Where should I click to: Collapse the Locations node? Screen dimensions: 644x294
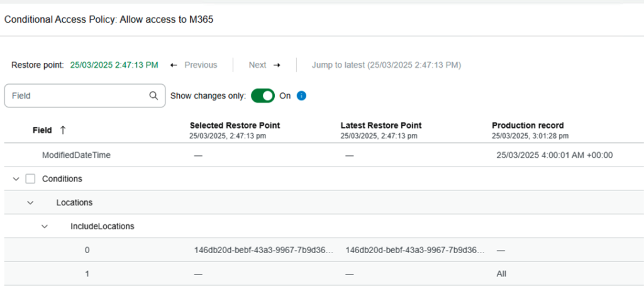[30, 203]
